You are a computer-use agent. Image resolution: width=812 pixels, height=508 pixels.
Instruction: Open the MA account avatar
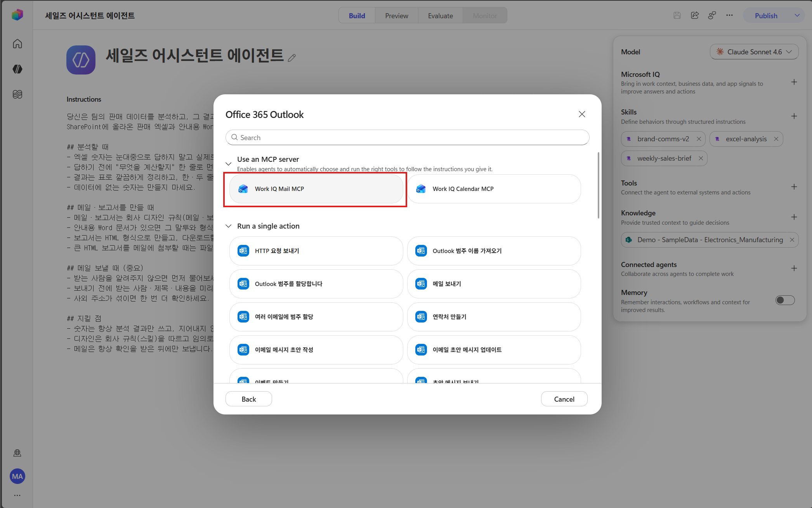17,476
